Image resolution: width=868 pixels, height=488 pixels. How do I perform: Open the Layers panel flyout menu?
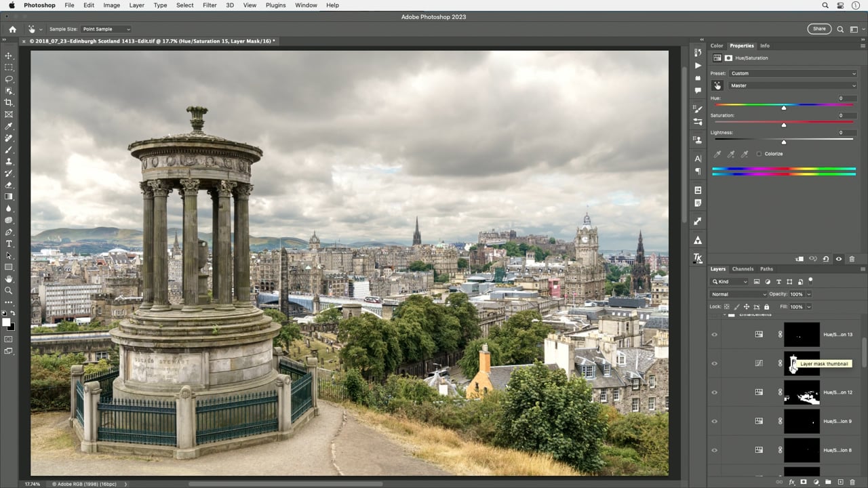point(863,269)
